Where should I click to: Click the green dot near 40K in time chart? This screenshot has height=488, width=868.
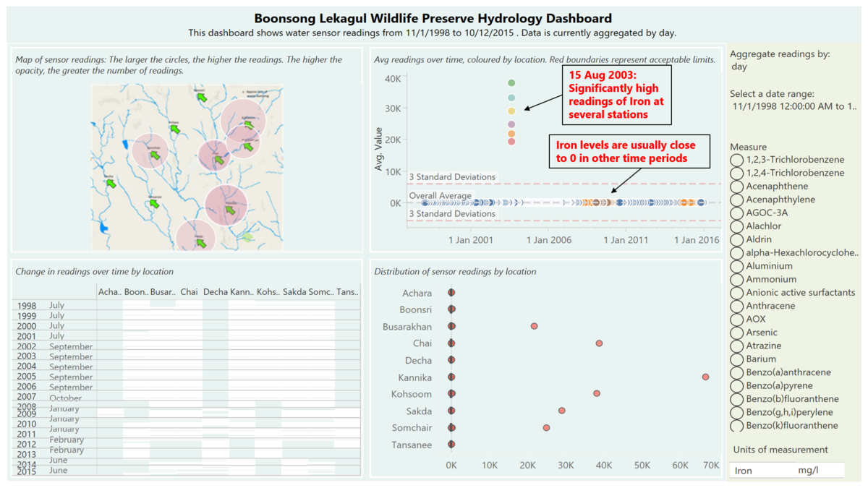pyautogui.click(x=511, y=83)
